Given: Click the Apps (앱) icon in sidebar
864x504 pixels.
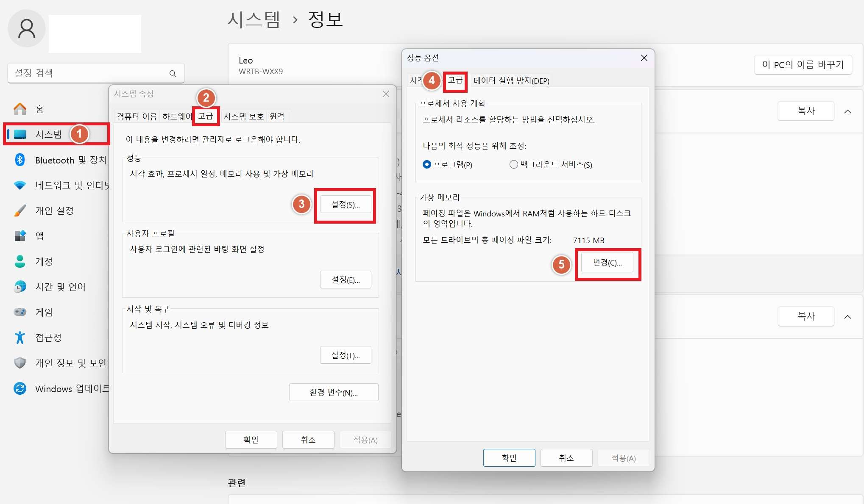Looking at the screenshot, I should (20, 236).
